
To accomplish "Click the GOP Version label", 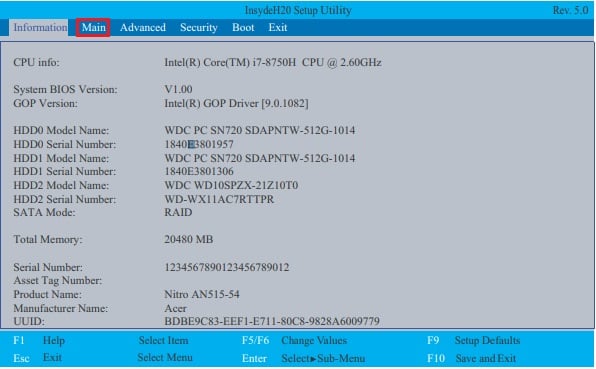I will 45,103.
